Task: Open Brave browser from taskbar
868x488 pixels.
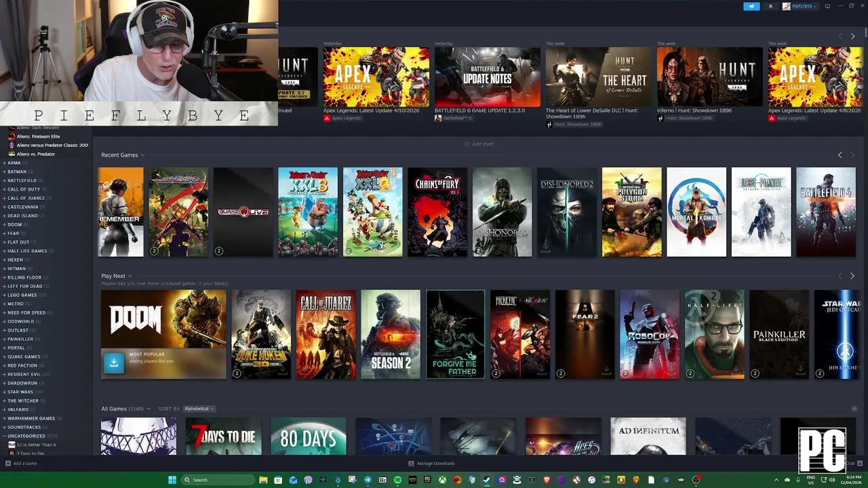Action: pos(547,480)
